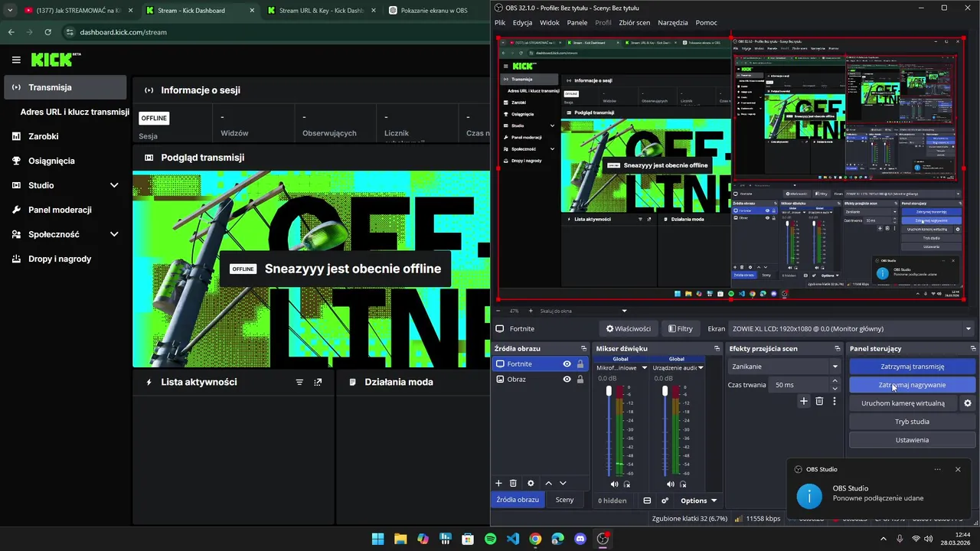Screen dimensions: 980x551
Task: Toggle visibility of Fortnite source
Action: pos(567,364)
